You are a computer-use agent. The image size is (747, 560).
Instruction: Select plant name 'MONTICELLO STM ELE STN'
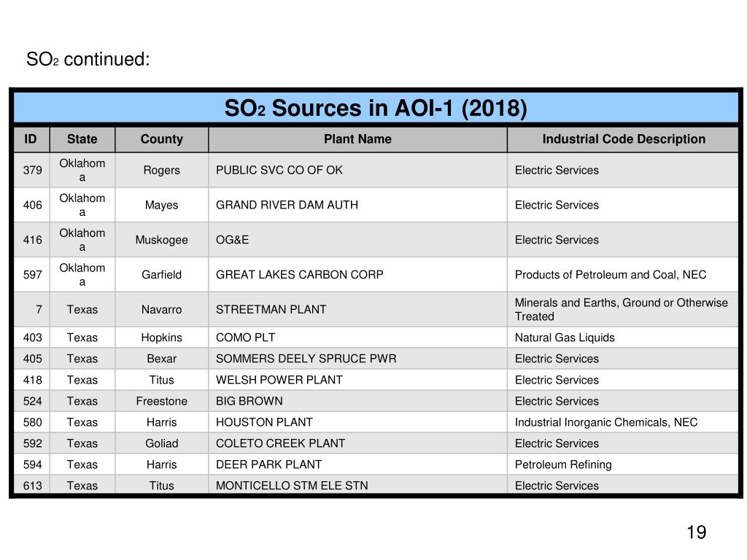pyautogui.click(x=292, y=486)
